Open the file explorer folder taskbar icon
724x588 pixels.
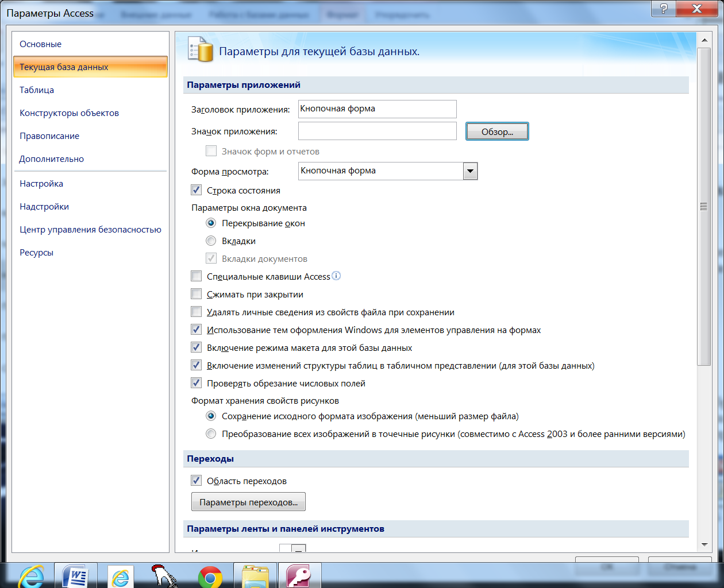click(x=255, y=576)
